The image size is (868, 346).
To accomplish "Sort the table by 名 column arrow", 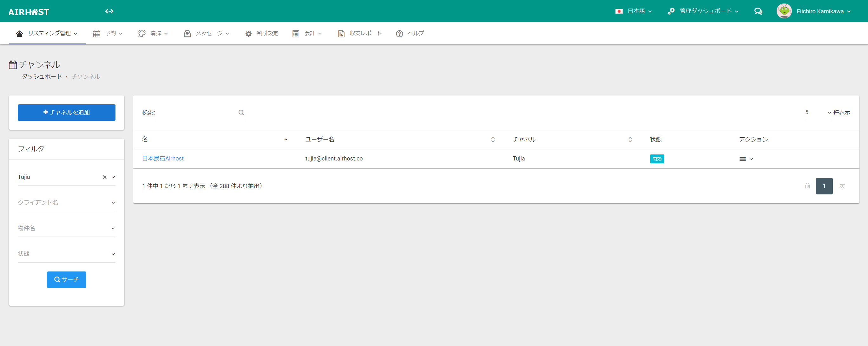I will 286,140.
